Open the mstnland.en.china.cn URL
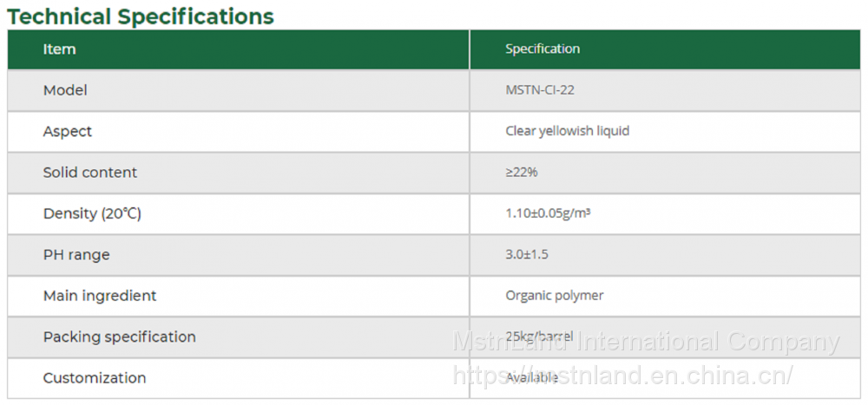Viewport: 868px width, 405px height. [x=623, y=376]
